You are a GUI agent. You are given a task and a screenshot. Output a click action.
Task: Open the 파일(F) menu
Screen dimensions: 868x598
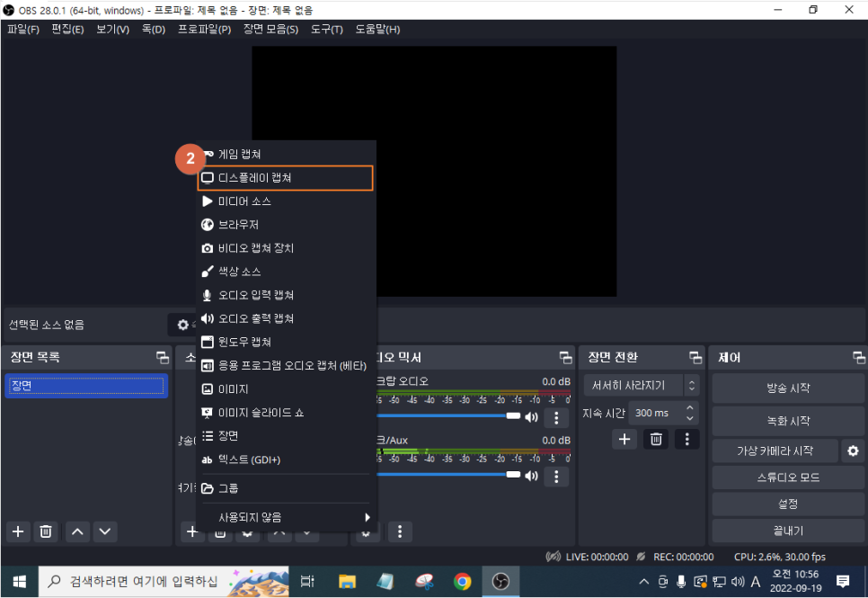pos(23,30)
